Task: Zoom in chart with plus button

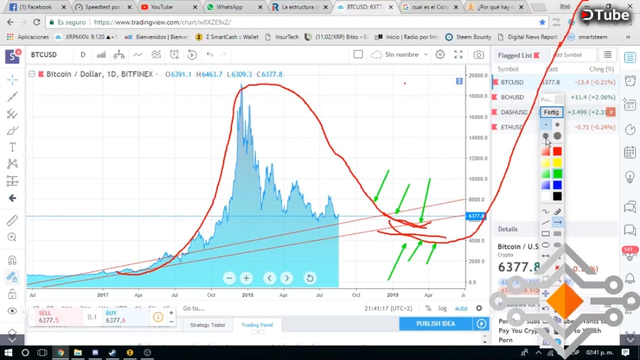Action: pyautogui.click(x=246, y=278)
